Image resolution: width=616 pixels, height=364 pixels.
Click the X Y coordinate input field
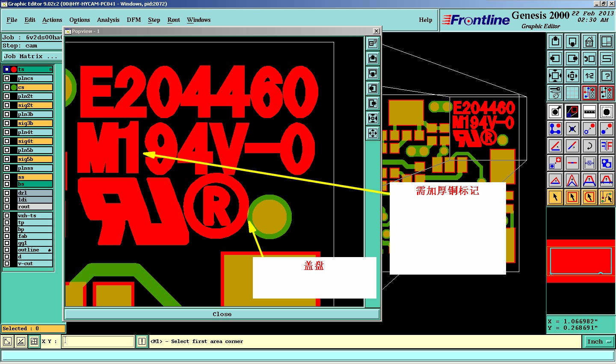click(98, 341)
